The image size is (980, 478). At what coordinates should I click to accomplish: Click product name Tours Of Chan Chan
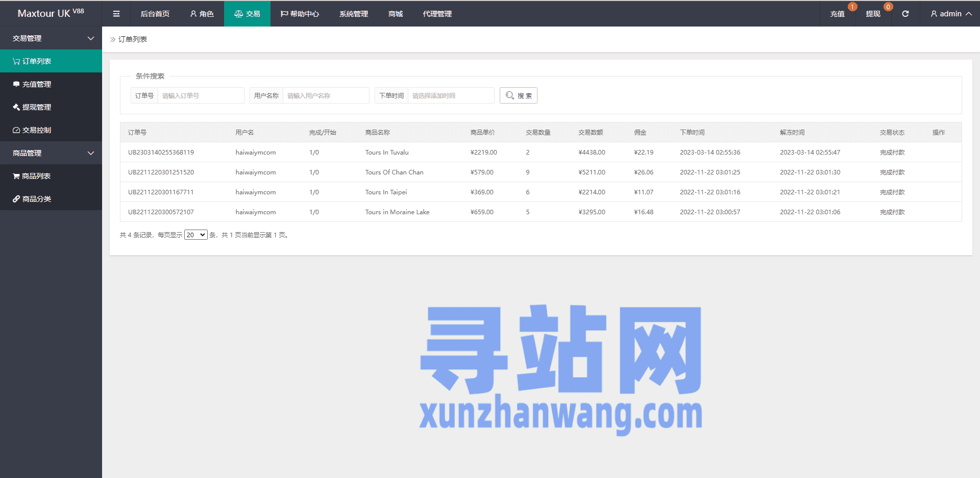coord(394,172)
